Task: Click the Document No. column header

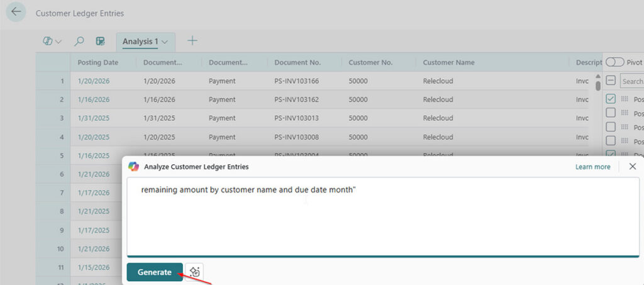Action: point(297,62)
